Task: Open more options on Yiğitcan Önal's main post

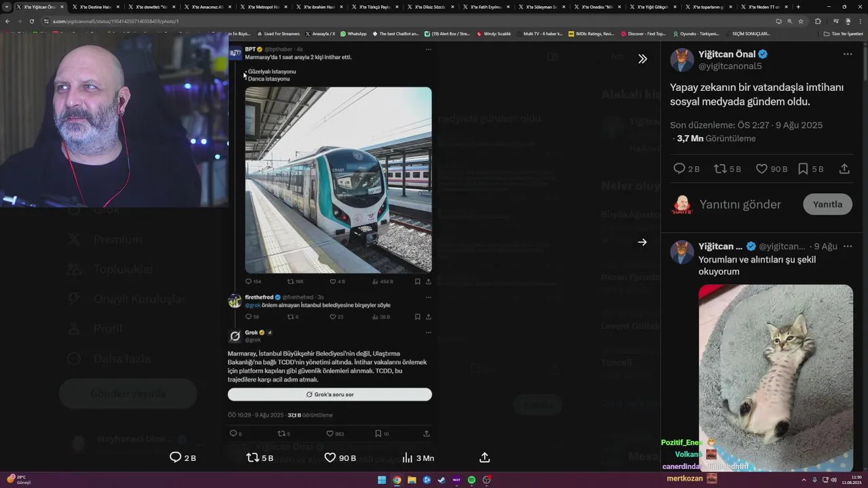Action: tap(848, 54)
